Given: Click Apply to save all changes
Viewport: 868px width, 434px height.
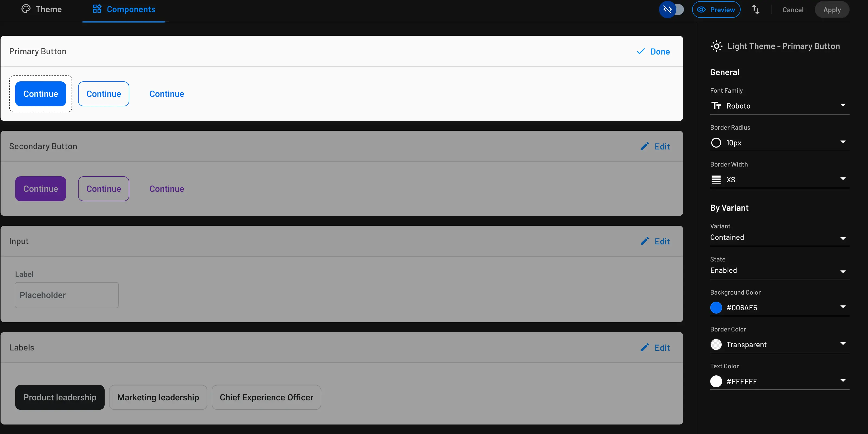Looking at the screenshot, I should pos(831,9).
